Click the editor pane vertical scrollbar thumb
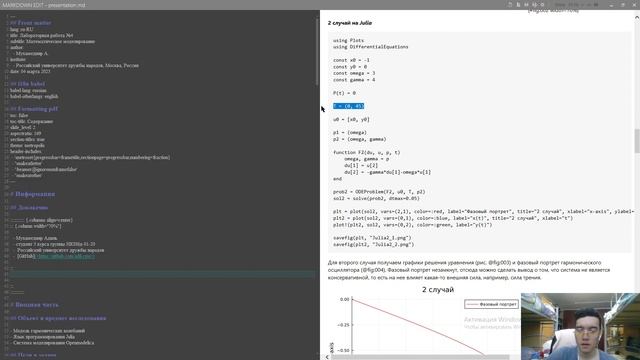This screenshot has height=360, width=640. click(x=317, y=51)
